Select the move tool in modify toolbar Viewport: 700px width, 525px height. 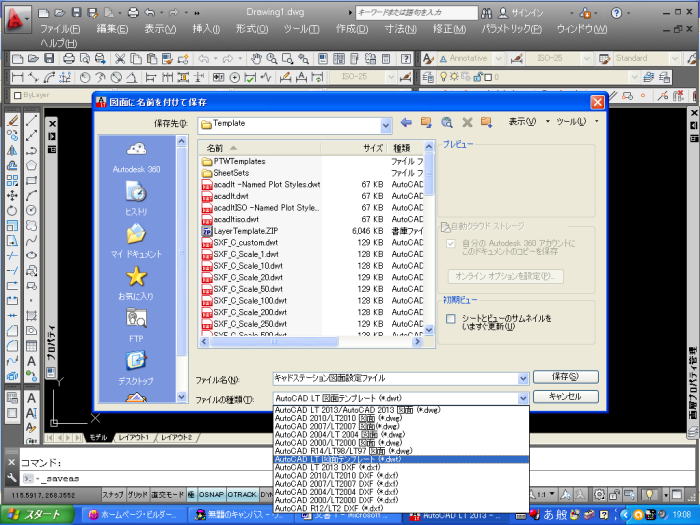coord(12,196)
